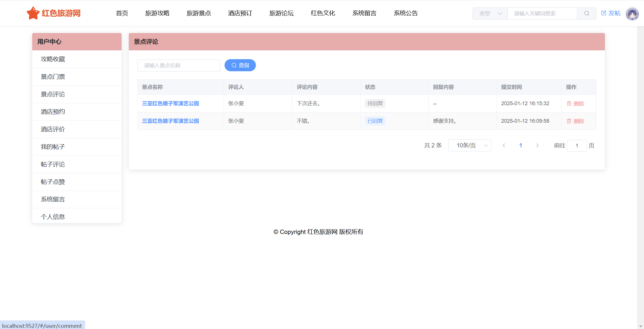Open the user avatar in header
The width and height of the screenshot is (644, 329).
[x=632, y=14]
